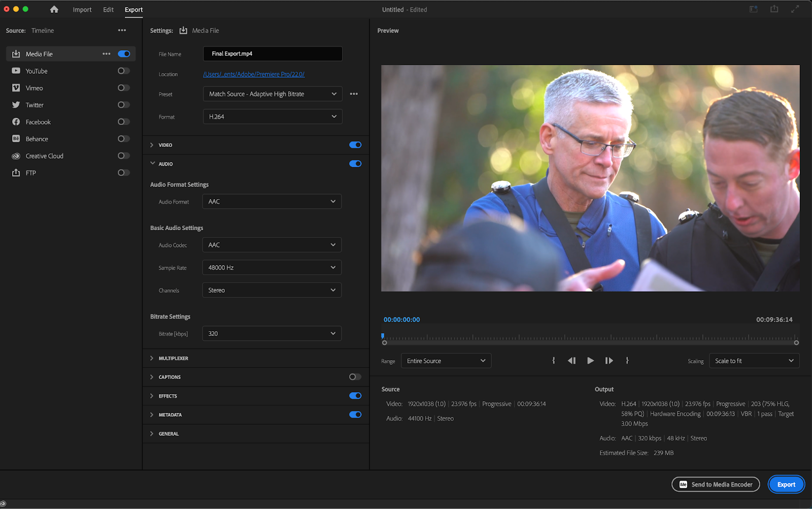Select the FTP destination icon
This screenshot has height=509, width=812.
tap(16, 173)
